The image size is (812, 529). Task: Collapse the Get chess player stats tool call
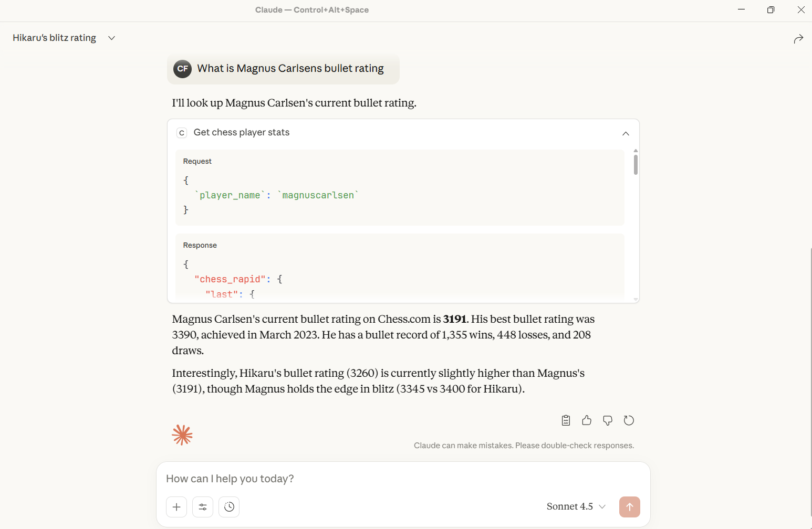click(626, 133)
